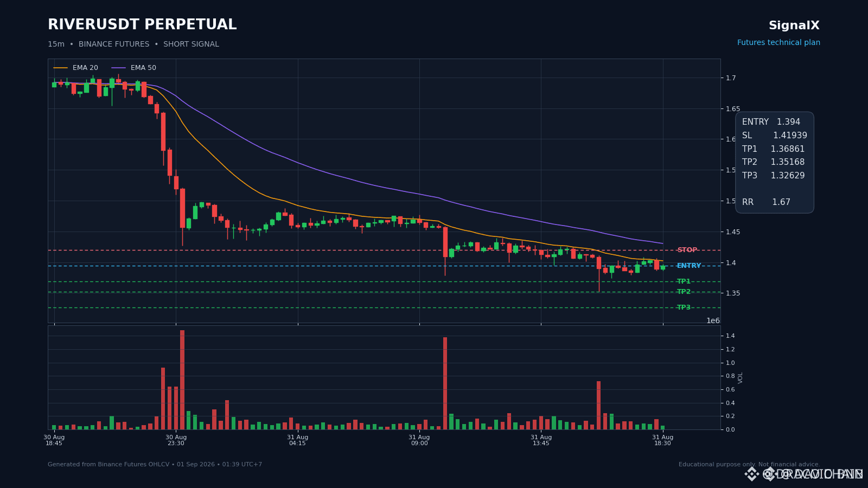The height and width of the screenshot is (488, 868).
Task: Click the 30 Aug 18:45 time label
Action: [54, 440]
